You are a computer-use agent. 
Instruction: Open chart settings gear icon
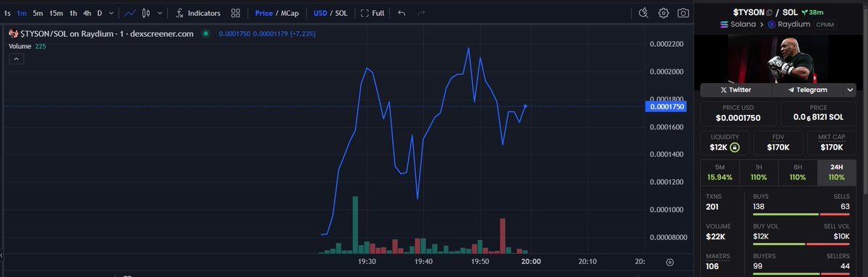pos(663,13)
